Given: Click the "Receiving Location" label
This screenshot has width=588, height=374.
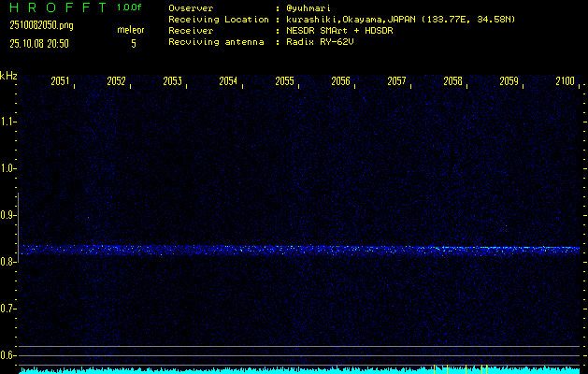Looking at the screenshot, I should [219, 20].
